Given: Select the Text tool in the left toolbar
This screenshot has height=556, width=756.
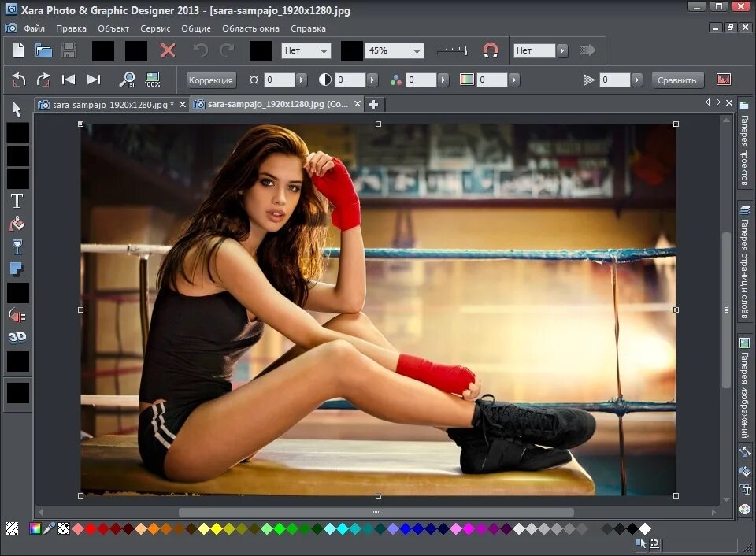Looking at the screenshot, I should click(x=16, y=201).
